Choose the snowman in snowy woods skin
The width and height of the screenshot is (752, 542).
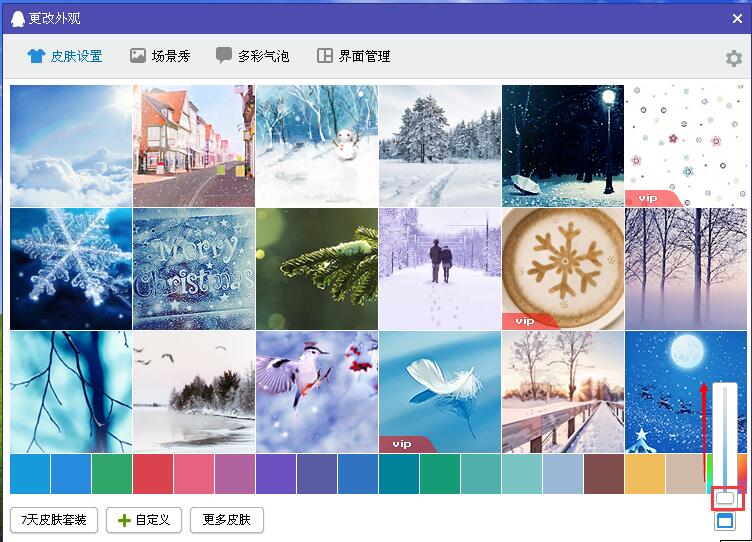pos(317,146)
